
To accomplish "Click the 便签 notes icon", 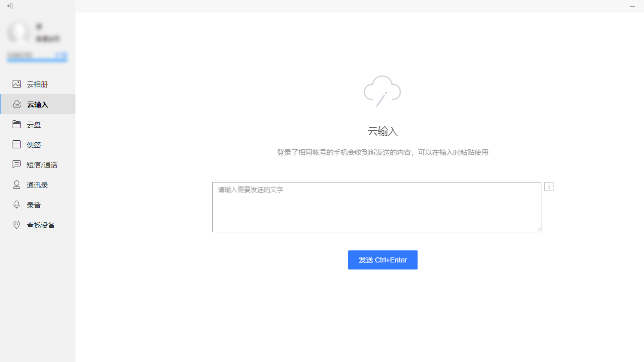I will click(17, 144).
